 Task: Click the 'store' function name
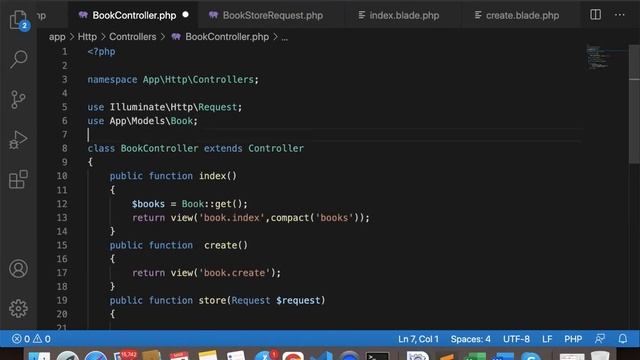[x=212, y=300]
